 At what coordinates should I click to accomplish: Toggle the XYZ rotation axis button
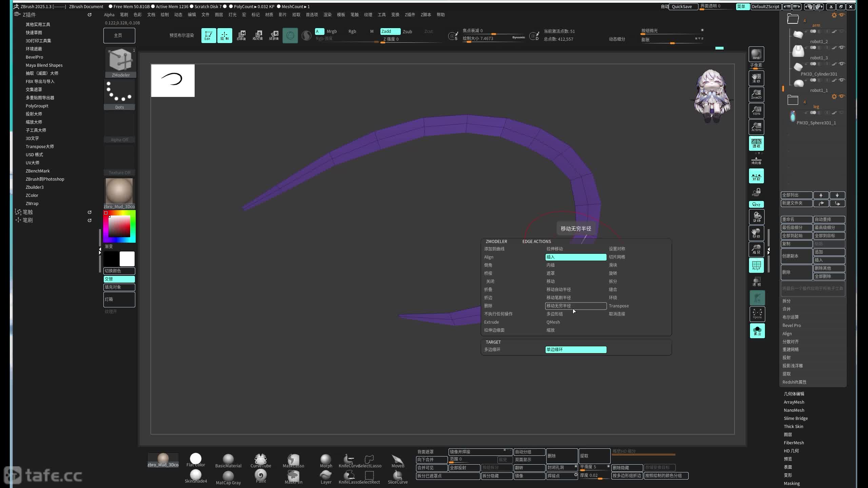tap(756, 204)
